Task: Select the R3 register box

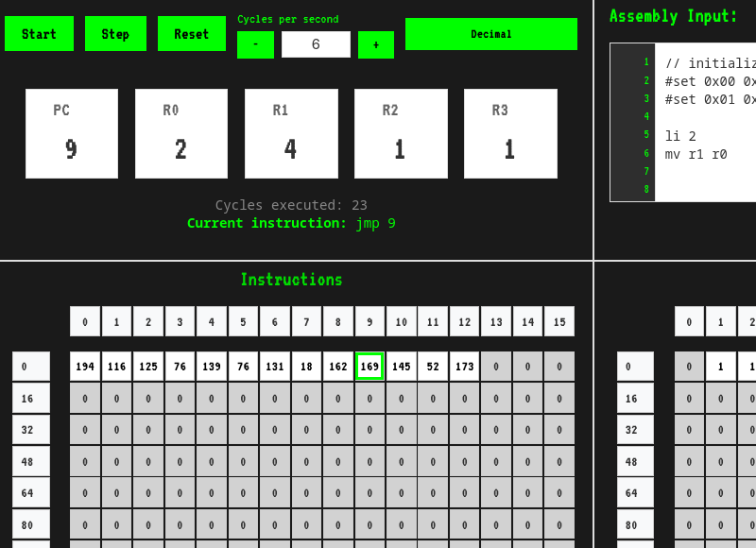Action: 510,133
